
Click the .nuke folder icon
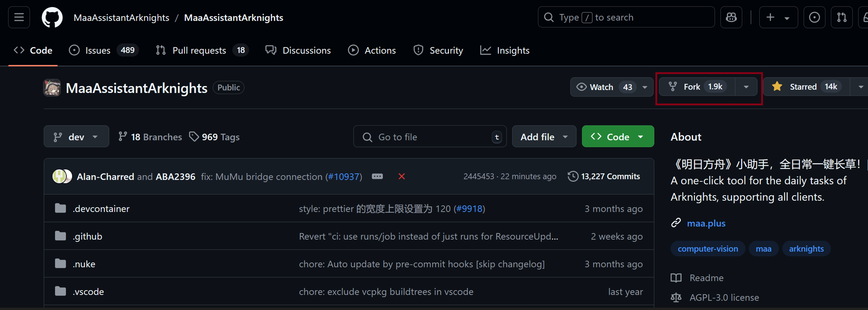[61, 263]
